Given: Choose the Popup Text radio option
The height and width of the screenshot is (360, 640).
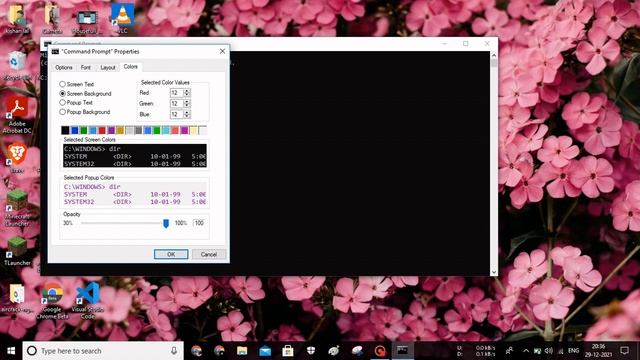Looking at the screenshot, I should (62, 102).
